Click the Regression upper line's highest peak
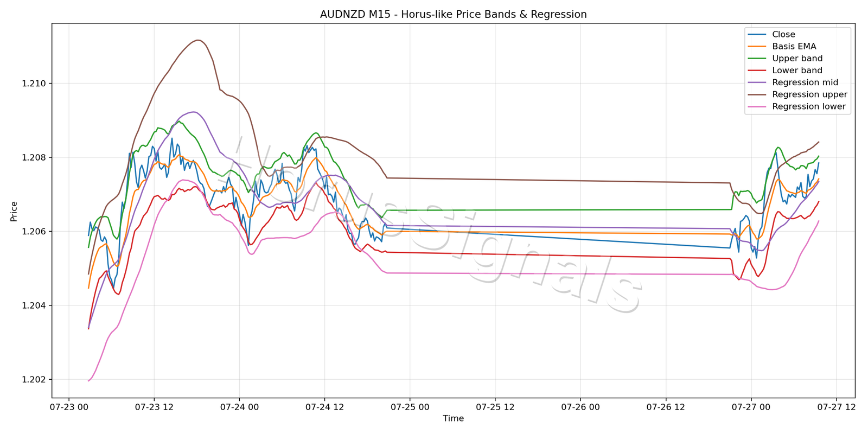The height and width of the screenshot is (434, 868). click(198, 40)
